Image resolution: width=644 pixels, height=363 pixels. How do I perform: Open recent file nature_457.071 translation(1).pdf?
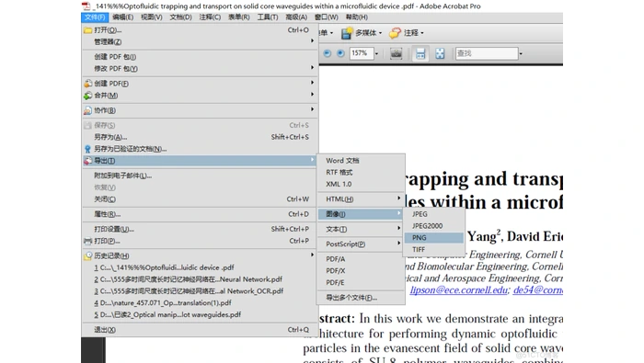[x=200, y=303]
